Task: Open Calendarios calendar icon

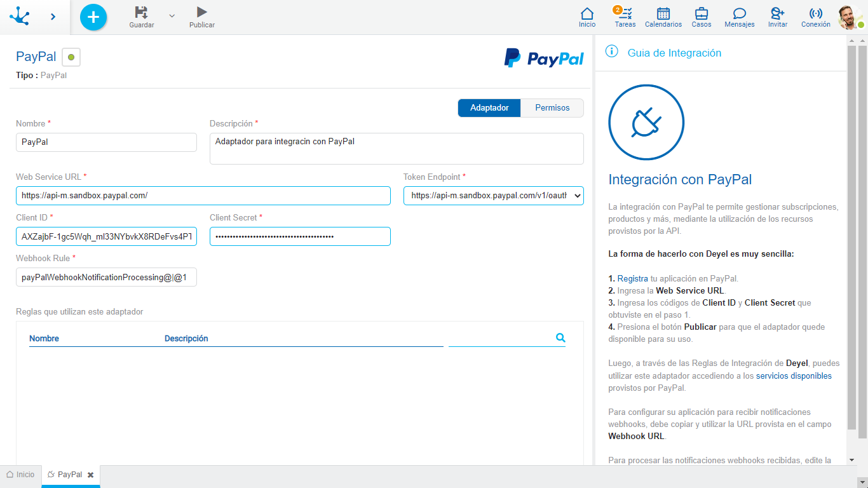Action: point(663,17)
